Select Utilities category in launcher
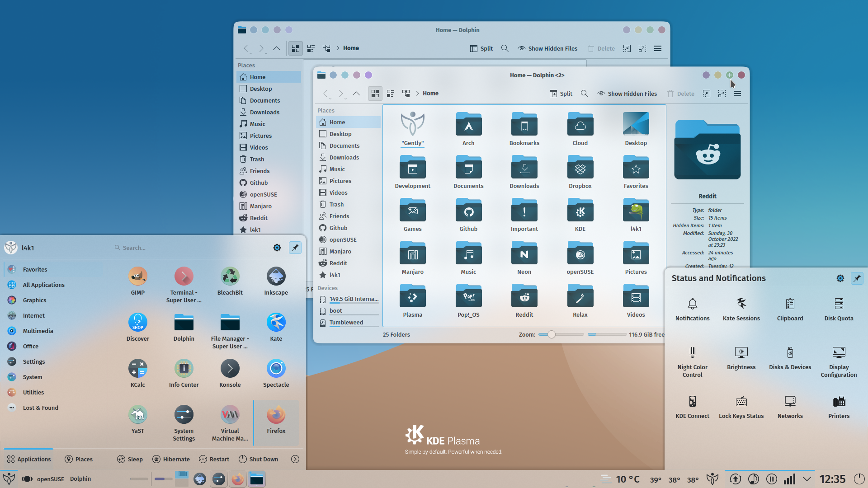This screenshot has height=488, width=868. point(53,392)
